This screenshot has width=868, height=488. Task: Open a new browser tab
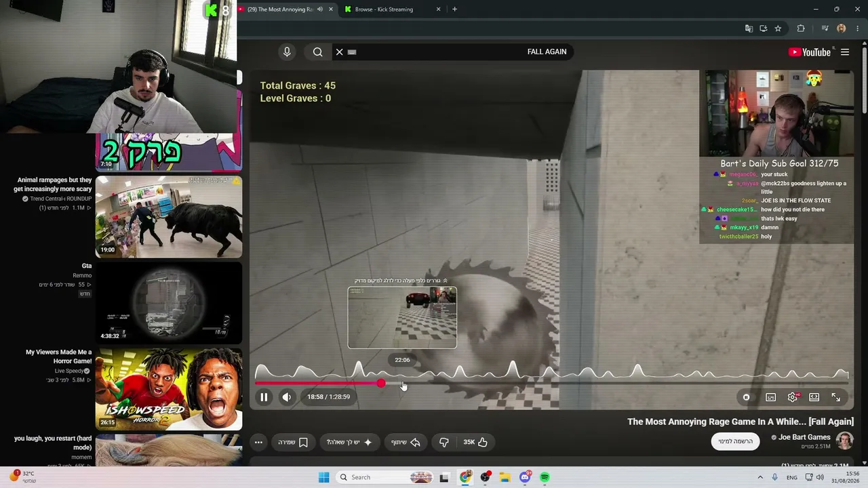454,9
